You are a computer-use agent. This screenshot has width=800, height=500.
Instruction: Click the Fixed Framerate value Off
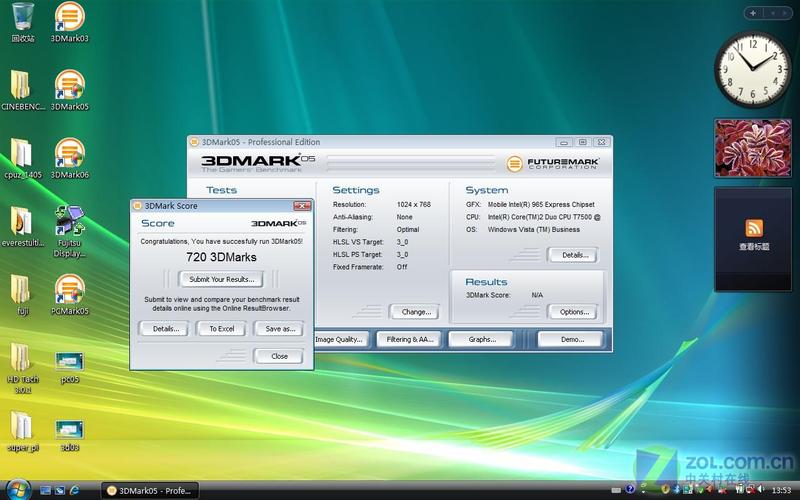point(402,267)
